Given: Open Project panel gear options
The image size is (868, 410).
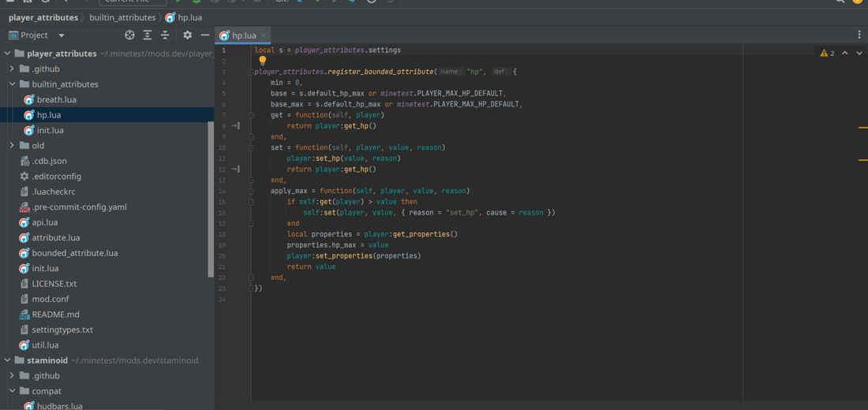Looking at the screenshot, I should coord(187,35).
